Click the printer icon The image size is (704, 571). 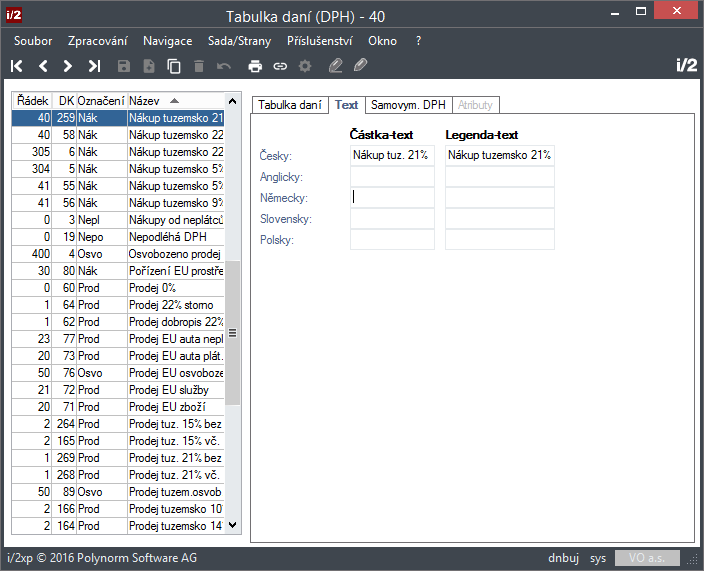[x=255, y=66]
